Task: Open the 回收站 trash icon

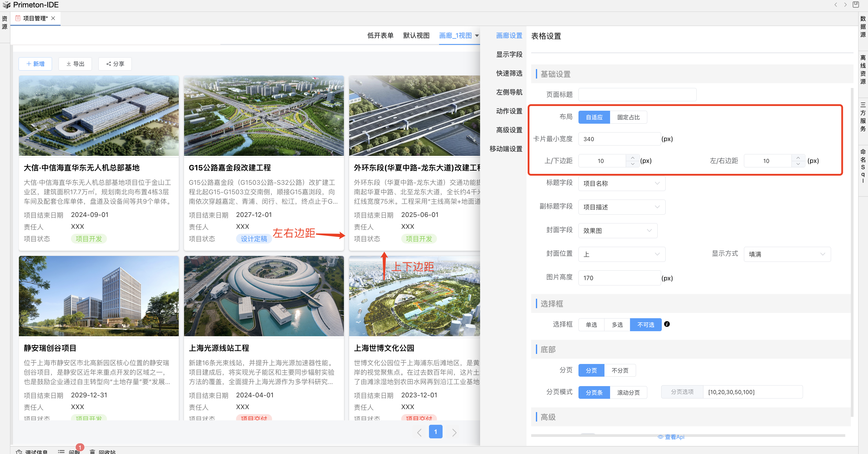Action: (x=92, y=451)
